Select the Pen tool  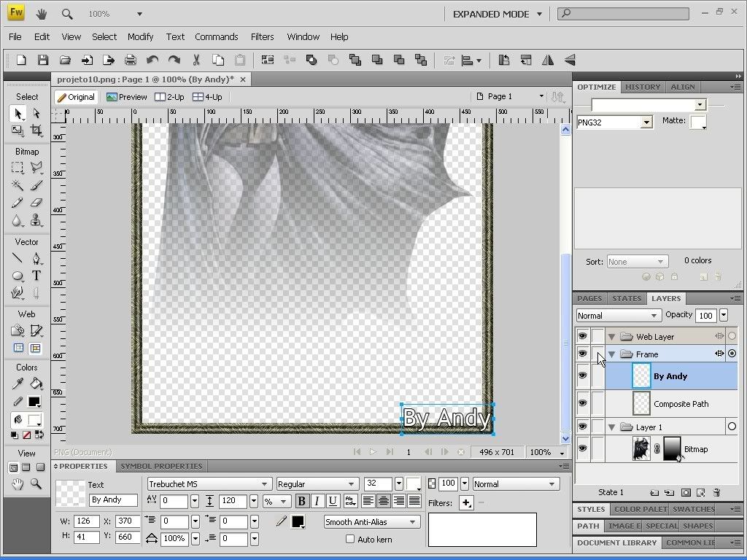point(36,258)
